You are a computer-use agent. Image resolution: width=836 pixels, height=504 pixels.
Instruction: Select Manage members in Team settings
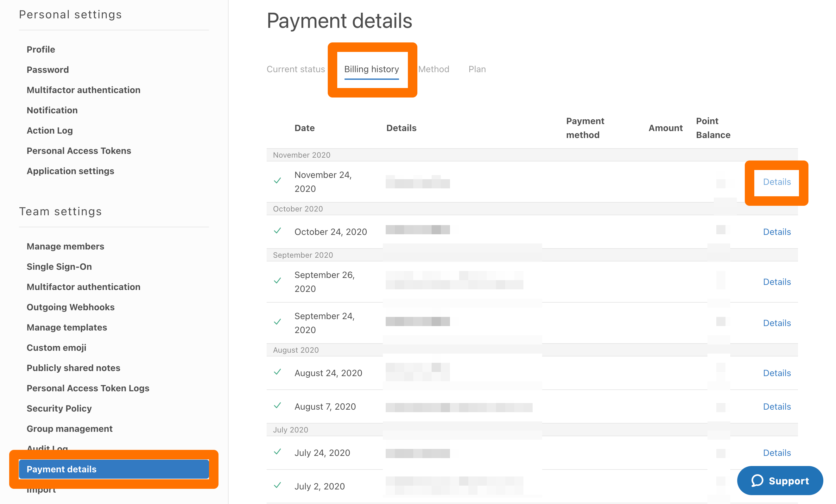coord(65,247)
